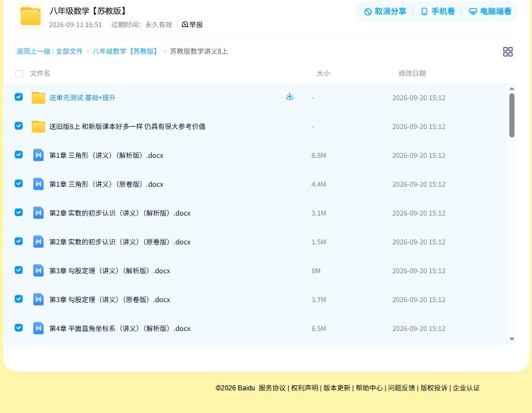532x413 pixels.
Task: Report this share via 举报
Action: coord(192,24)
